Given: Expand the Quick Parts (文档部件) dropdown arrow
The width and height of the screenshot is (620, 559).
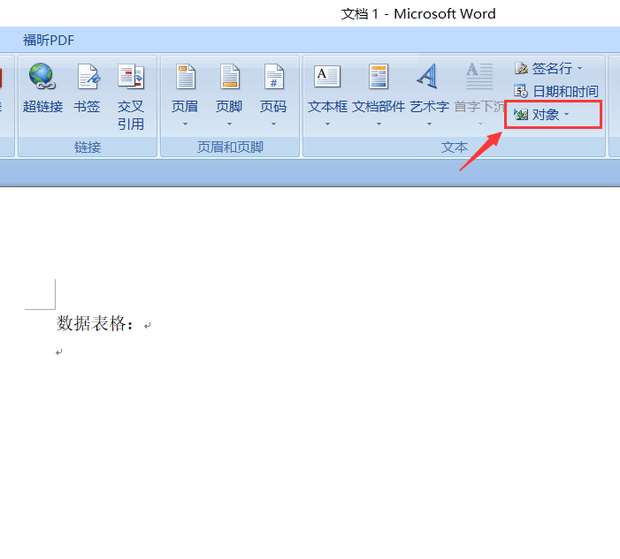Looking at the screenshot, I should (379, 124).
